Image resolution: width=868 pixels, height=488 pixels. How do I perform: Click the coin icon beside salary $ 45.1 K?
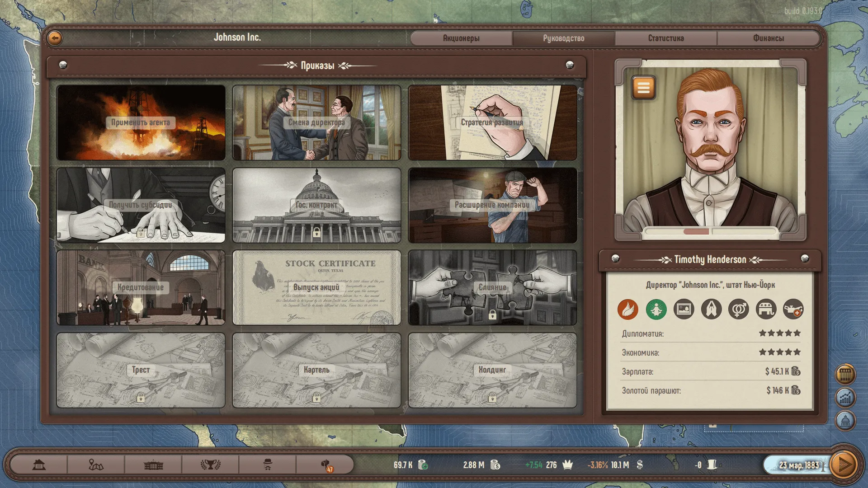pos(796,371)
